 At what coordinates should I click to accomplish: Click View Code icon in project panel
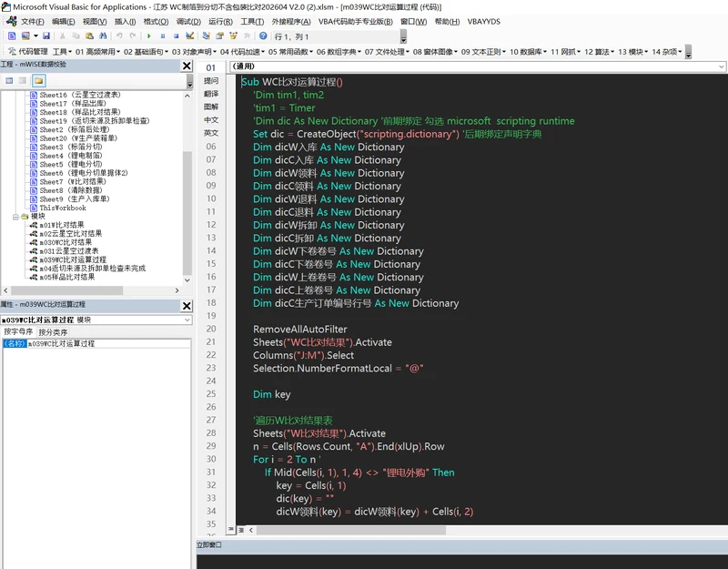[x=9, y=81]
